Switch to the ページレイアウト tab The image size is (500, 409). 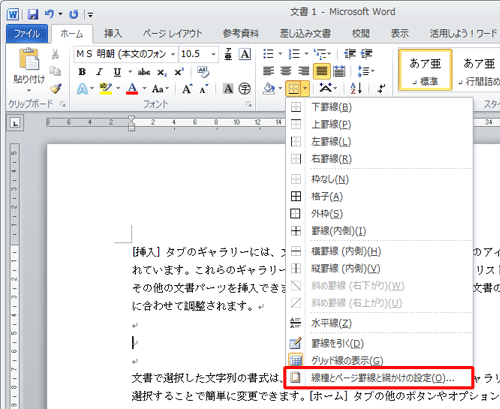click(x=173, y=34)
